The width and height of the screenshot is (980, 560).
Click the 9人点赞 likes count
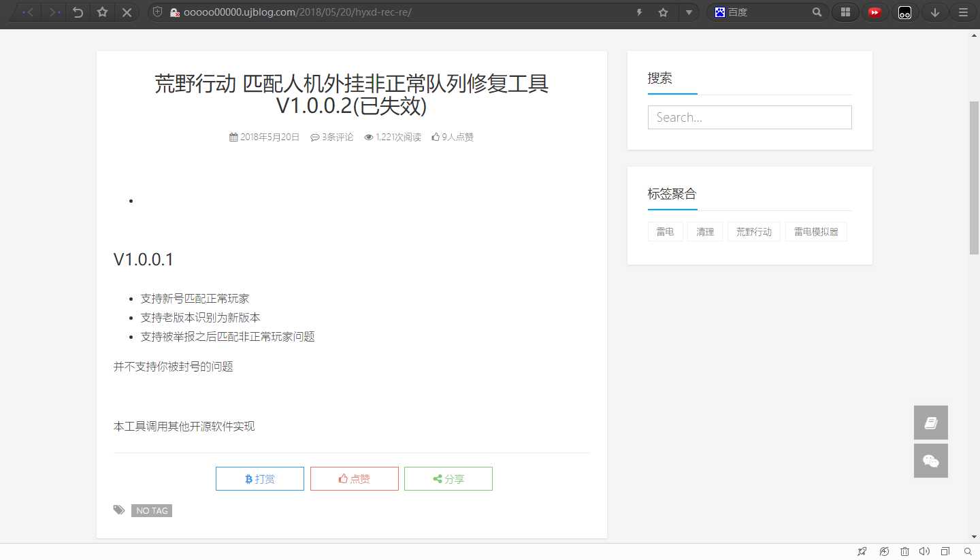point(453,137)
